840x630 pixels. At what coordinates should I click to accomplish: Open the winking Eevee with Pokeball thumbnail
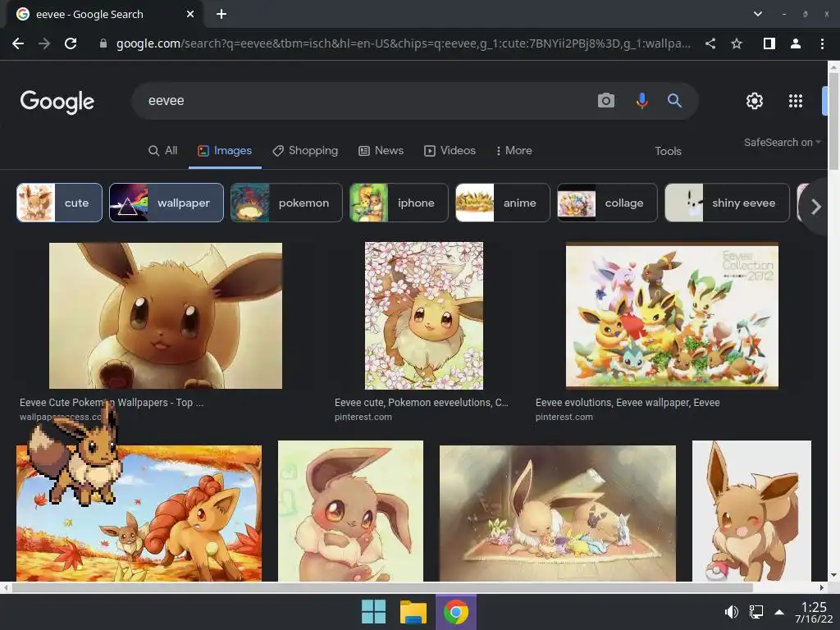pyautogui.click(x=751, y=510)
